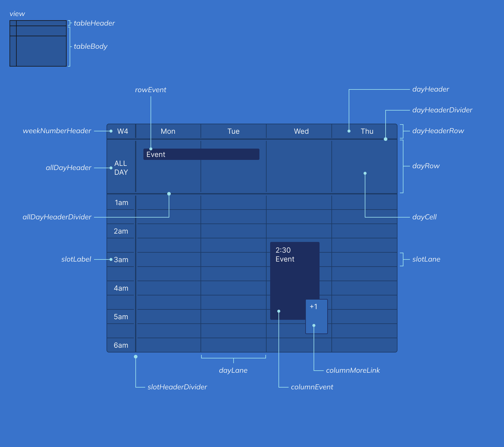504x447 pixels.
Task: Open the +1 more events link
Action: 316,316
